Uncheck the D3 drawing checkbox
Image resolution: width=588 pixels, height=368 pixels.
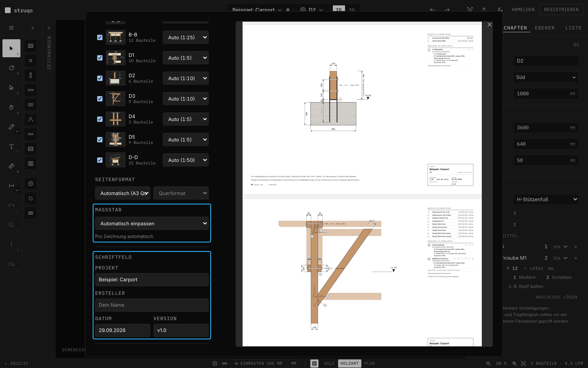100,99
